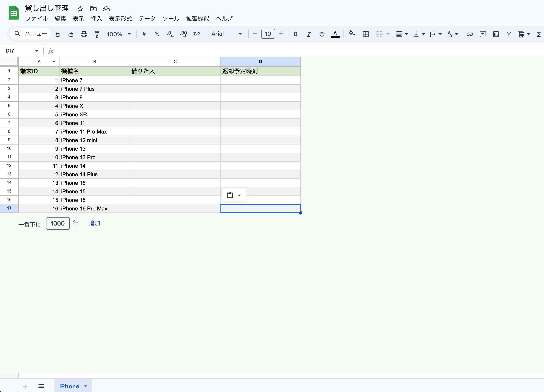
Task: Click the row count field showing 1000
Action: [58, 223]
